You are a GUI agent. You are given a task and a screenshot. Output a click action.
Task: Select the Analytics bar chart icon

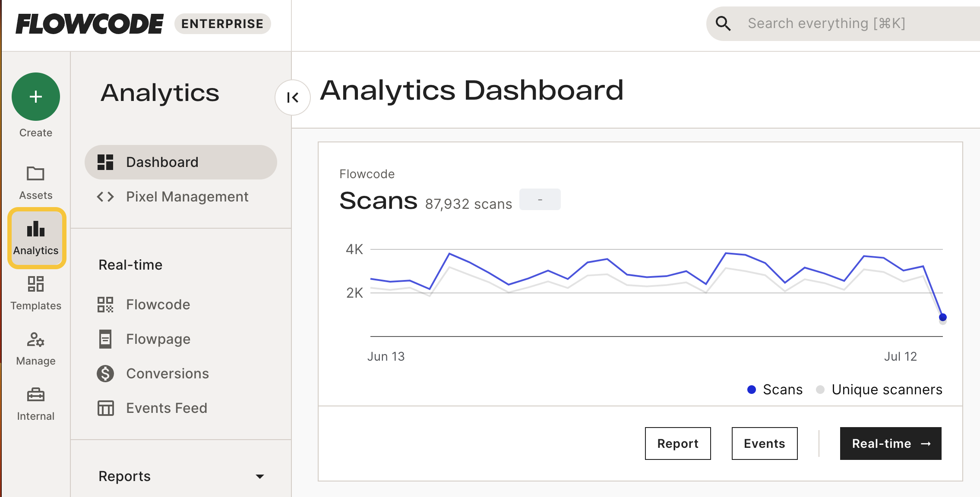coord(36,229)
